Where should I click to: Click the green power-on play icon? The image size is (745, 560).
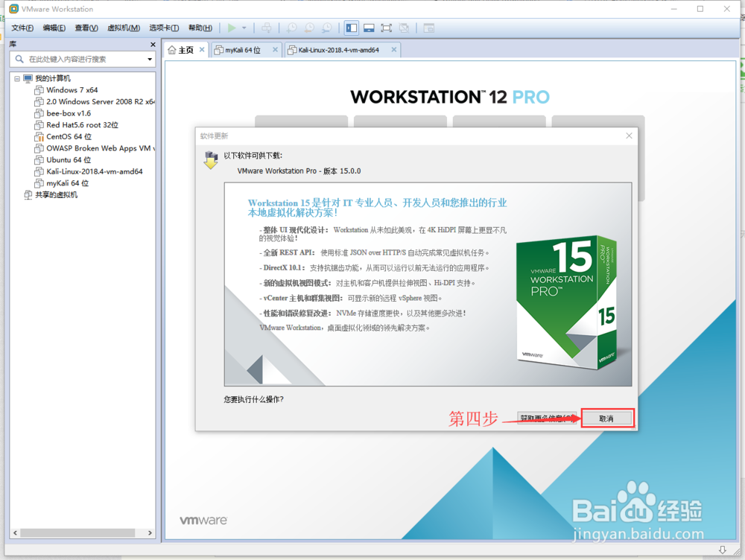232,28
